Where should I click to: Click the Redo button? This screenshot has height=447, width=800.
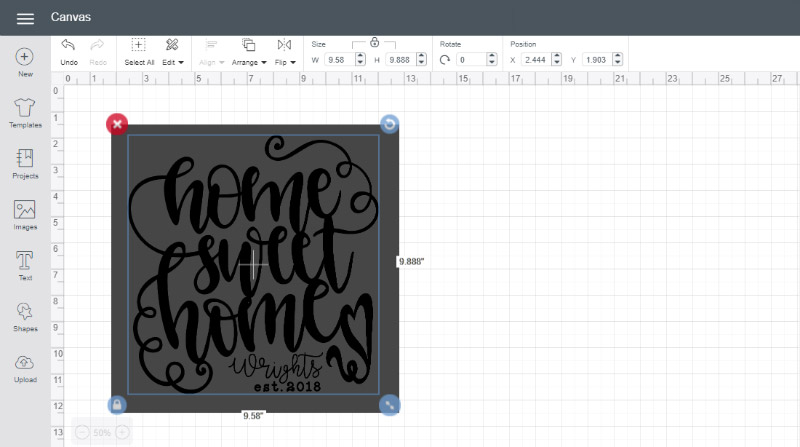pyautogui.click(x=97, y=52)
